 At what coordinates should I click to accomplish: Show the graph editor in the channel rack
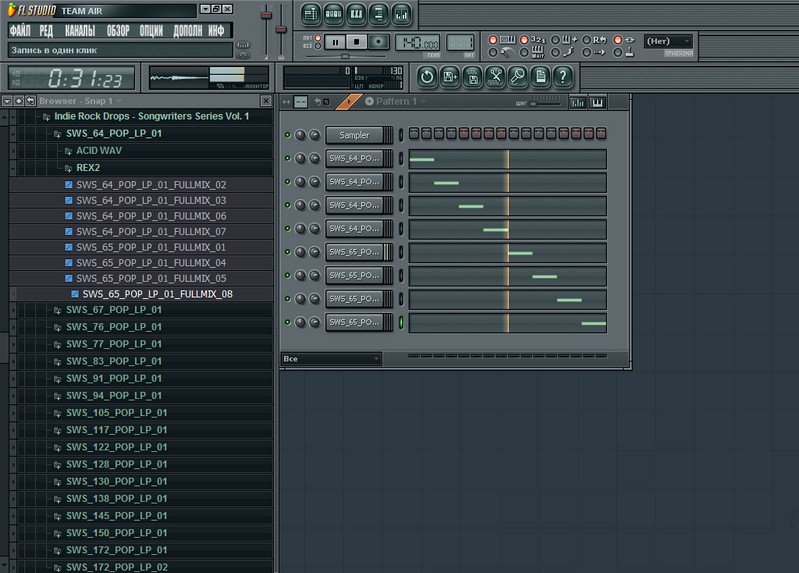pos(578,102)
